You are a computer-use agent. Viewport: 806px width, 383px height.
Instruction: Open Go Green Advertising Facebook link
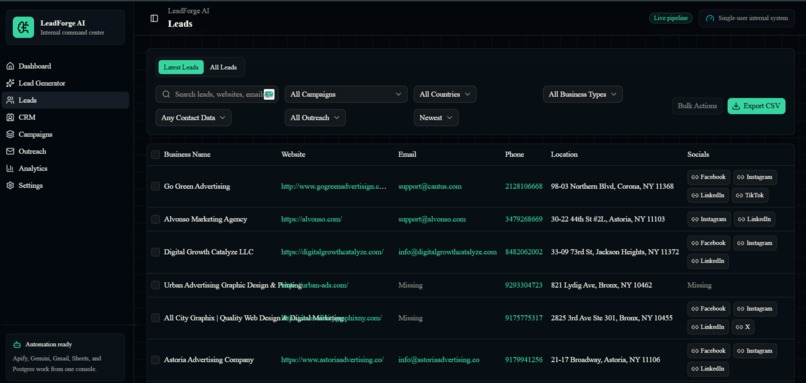708,177
